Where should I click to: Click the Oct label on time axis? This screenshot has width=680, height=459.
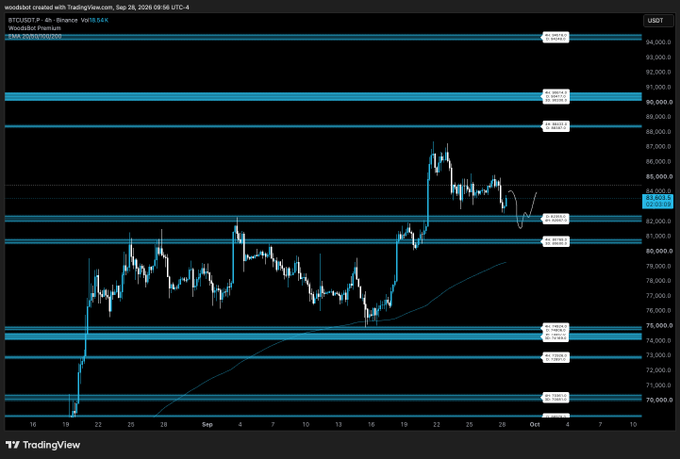coord(535,424)
